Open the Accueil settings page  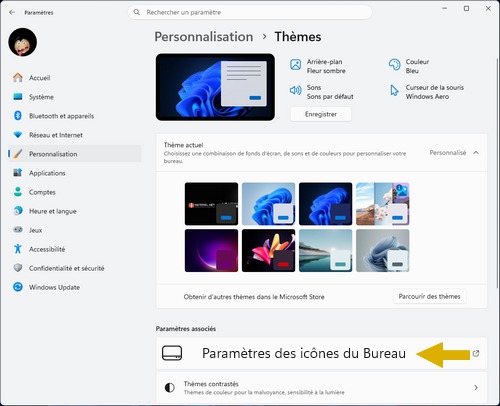coord(75,78)
